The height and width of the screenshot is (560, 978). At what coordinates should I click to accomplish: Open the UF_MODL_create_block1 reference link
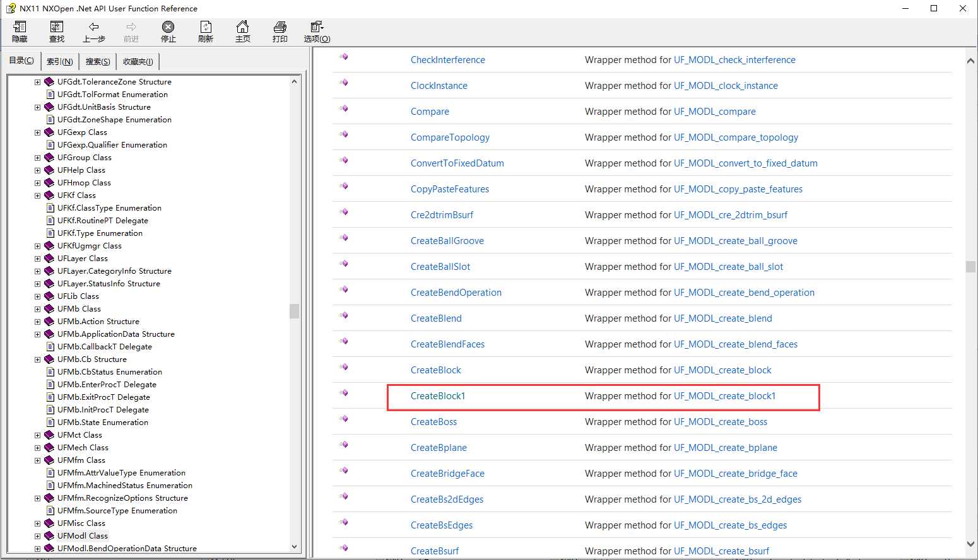[724, 396]
